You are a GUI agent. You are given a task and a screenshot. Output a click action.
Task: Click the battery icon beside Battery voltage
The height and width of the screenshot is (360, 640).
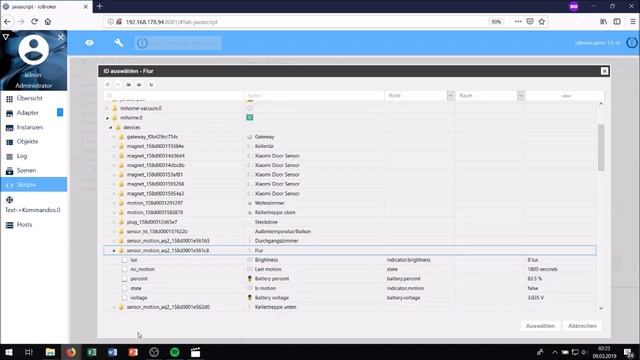[x=250, y=298]
